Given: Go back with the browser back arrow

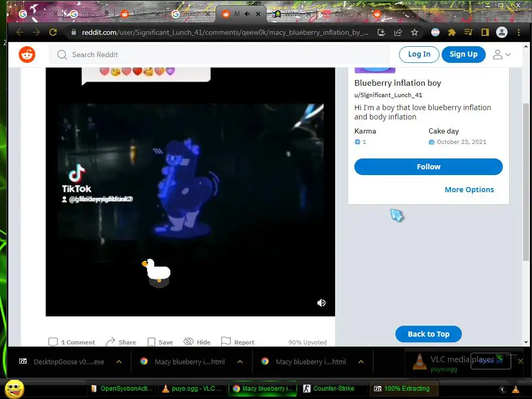Looking at the screenshot, I should click(20, 32).
